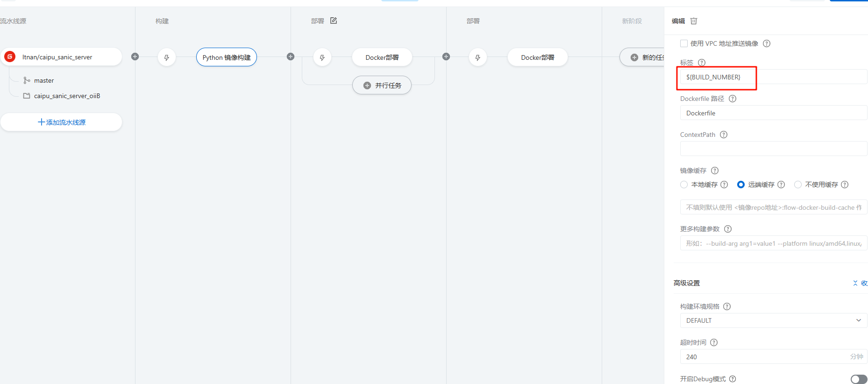Click the help icon next to 标签
Screen dimensions: 868x384
click(702, 63)
